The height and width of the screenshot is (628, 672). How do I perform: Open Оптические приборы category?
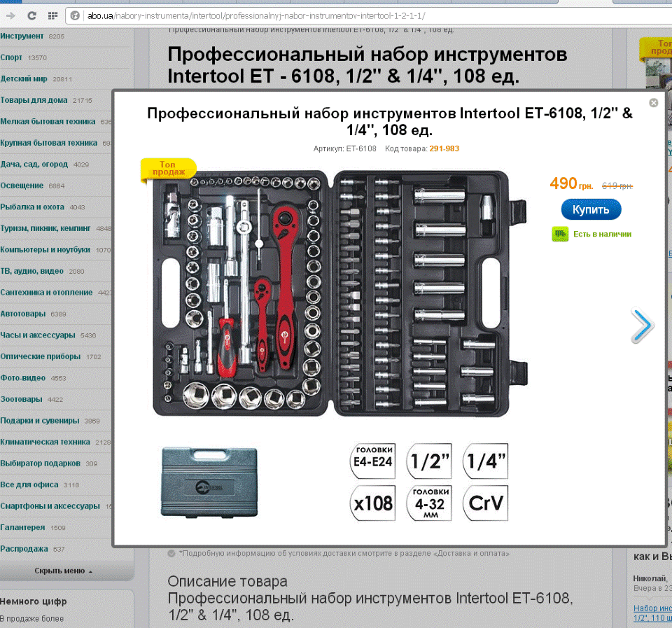coord(41,356)
